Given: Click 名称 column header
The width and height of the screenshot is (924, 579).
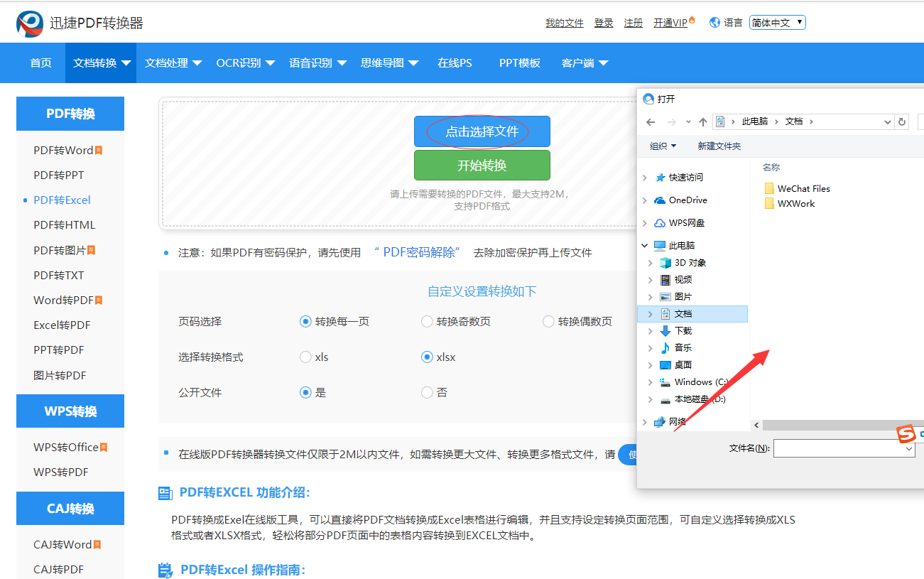Looking at the screenshot, I should point(771,168).
